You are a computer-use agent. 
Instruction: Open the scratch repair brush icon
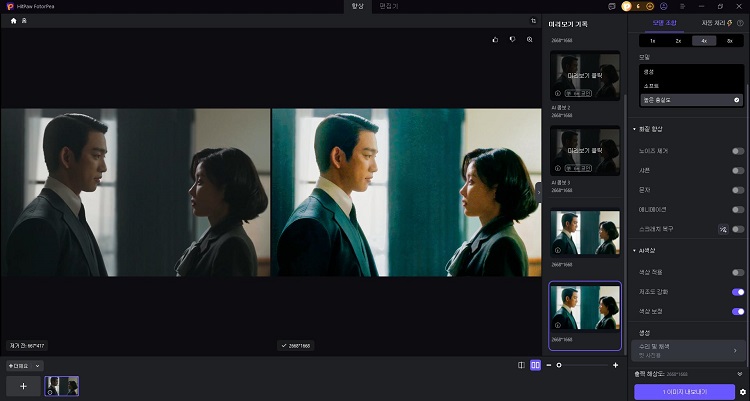pyautogui.click(x=723, y=229)
